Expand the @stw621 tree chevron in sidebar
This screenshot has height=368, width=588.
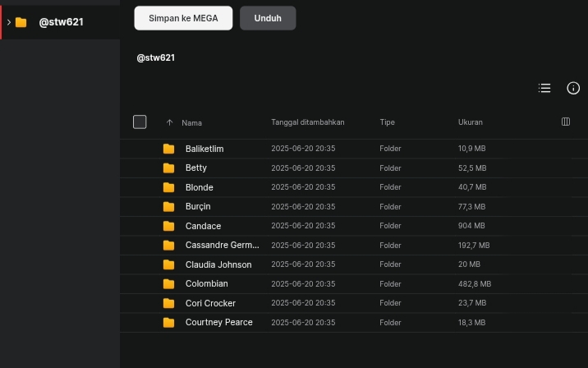click(x=9, y=22)
